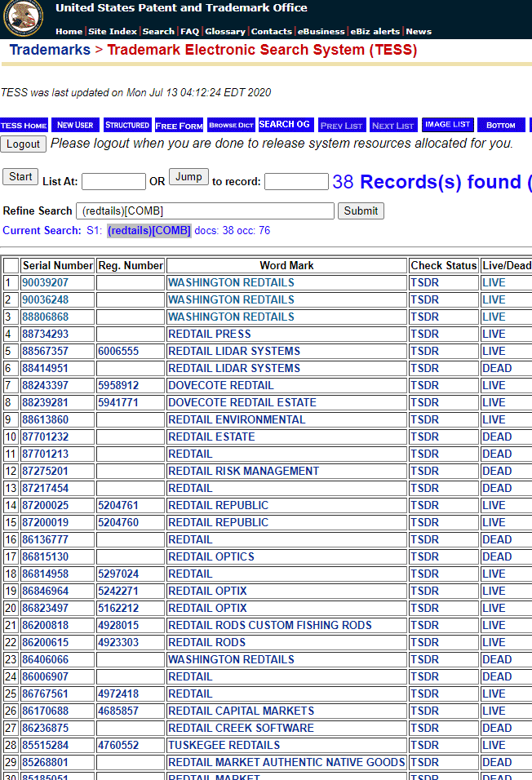Viewport: 532px width, 780px height.
Task: Click the Refine Search text box
Action: (x=205, y=211)
